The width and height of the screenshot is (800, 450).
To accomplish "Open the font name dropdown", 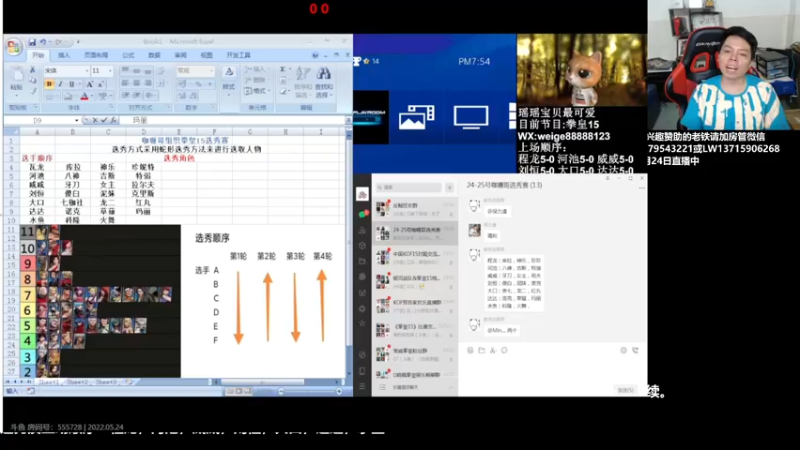I will (87, 70).
